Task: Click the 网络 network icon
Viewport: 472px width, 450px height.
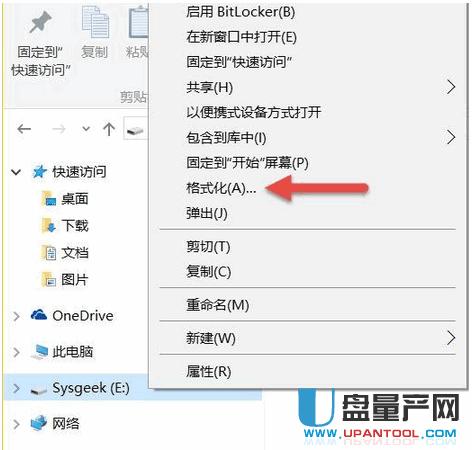Action: pyautogui.click(x=39, y=423)
